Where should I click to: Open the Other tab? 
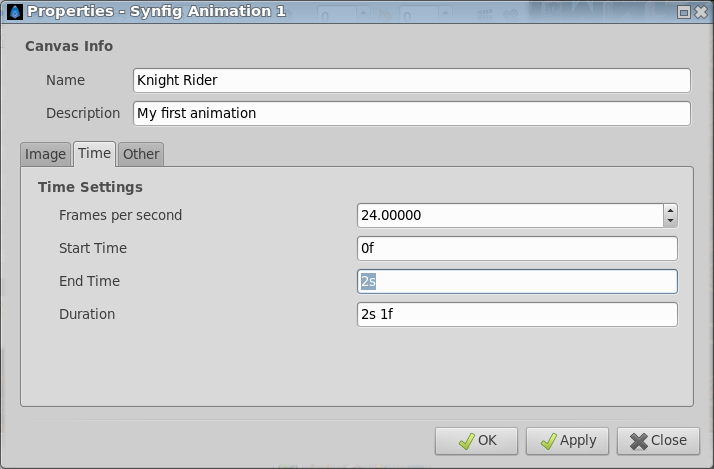pyautogui.click(x=141, y=154)
